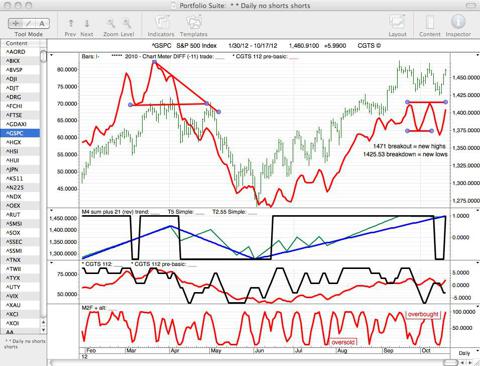Image resolution: width=480 pixels, height=366 pixels.
Task: Select ^HGX in Content list
Action: point(20,142)
